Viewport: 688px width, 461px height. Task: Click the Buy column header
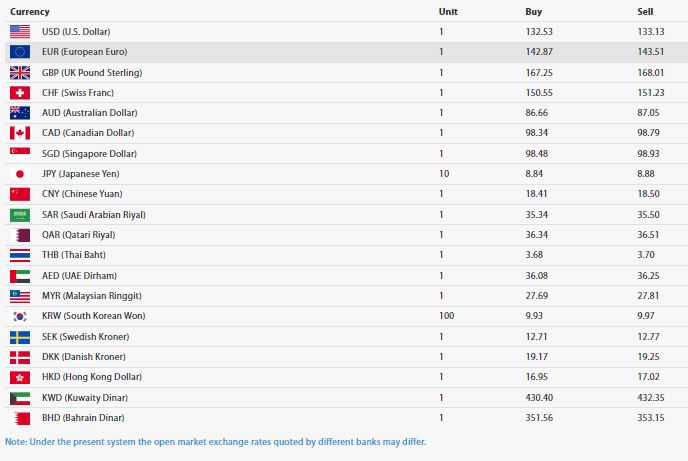click(x=534, y=12)
